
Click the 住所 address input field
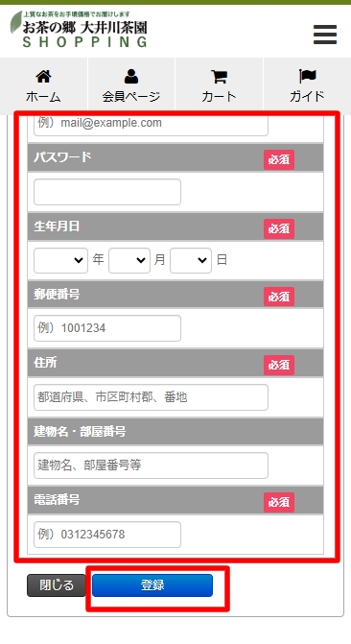point(152,397)
